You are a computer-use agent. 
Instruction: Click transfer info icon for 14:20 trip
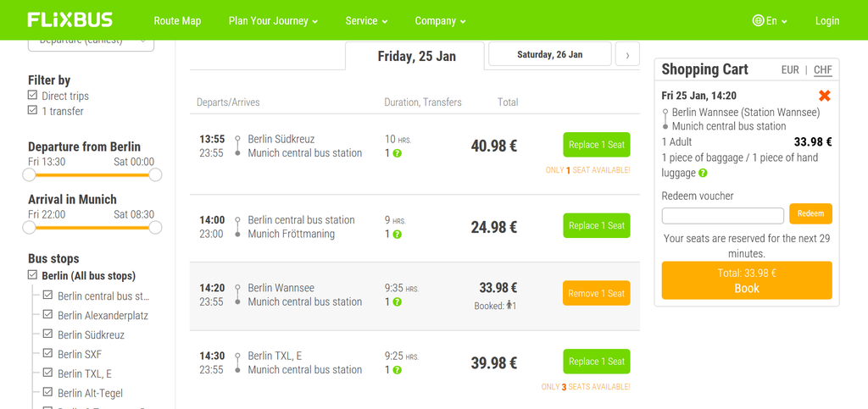398,302
